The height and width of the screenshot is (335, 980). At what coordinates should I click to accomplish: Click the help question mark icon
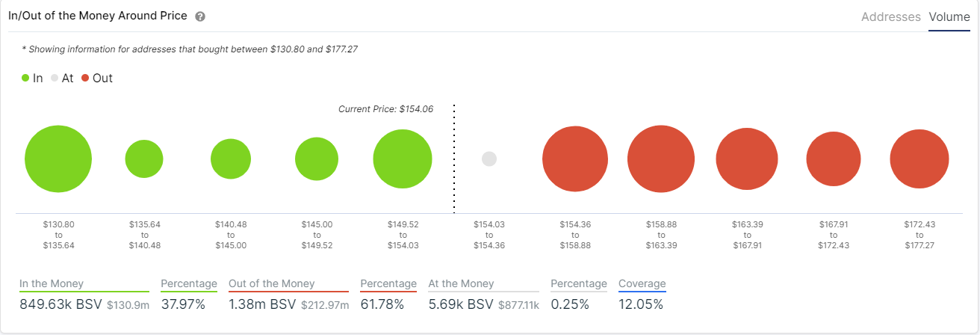(x=199, y=16)
